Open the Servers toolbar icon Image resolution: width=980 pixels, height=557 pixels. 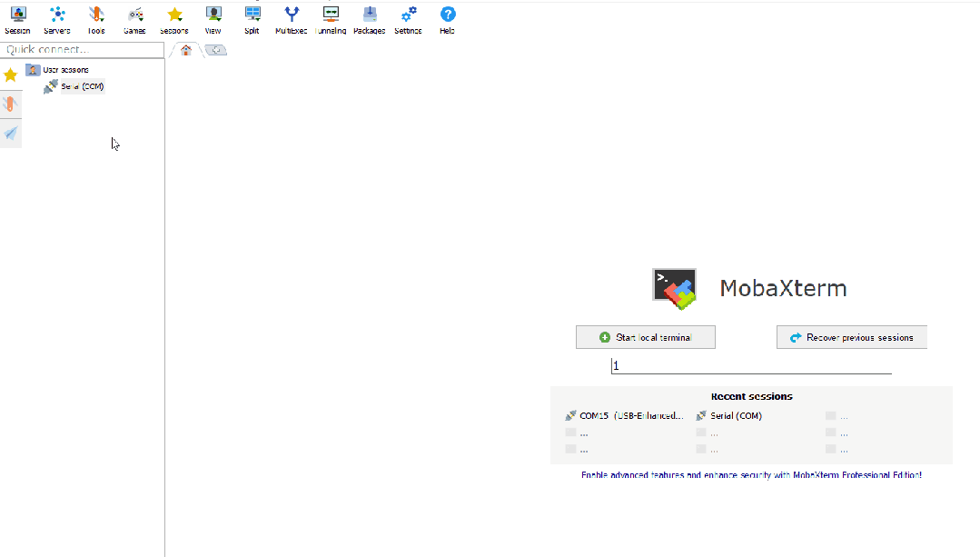[57, 20]
